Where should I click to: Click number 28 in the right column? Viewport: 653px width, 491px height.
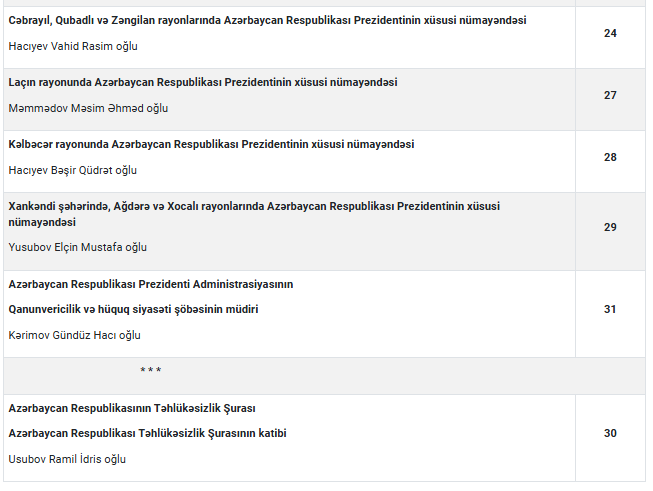(x=610, y=157)
